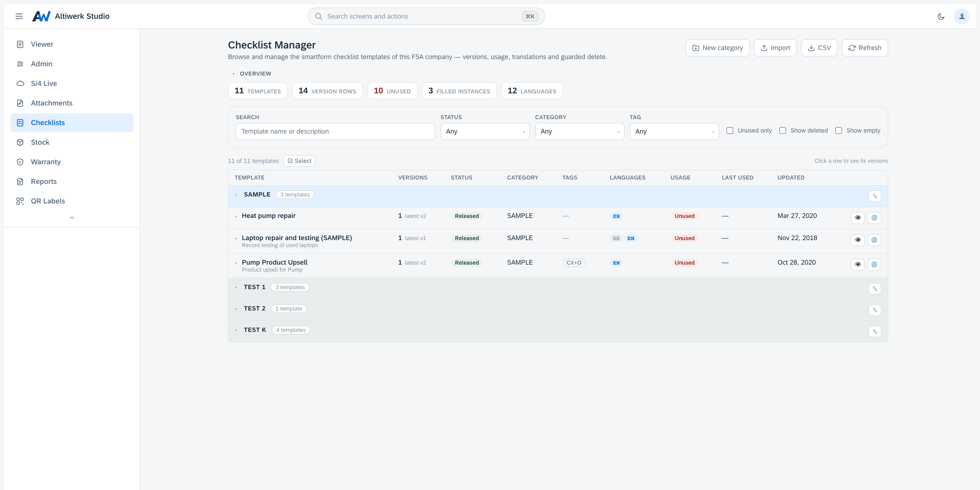Image resolution: width=980 pixels, height=490 pixels.
Task: Click the Import button
Action: (x=775, y=48)
